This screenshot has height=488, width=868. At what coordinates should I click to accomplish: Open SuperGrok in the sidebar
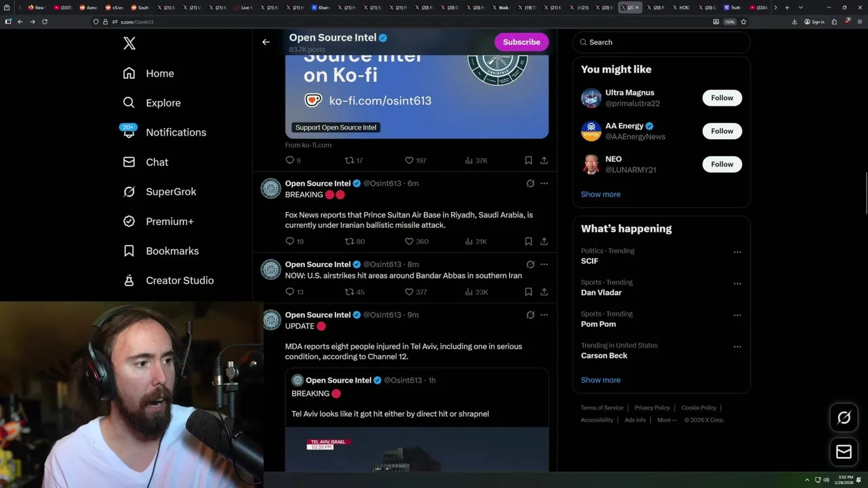coord(159,192)
